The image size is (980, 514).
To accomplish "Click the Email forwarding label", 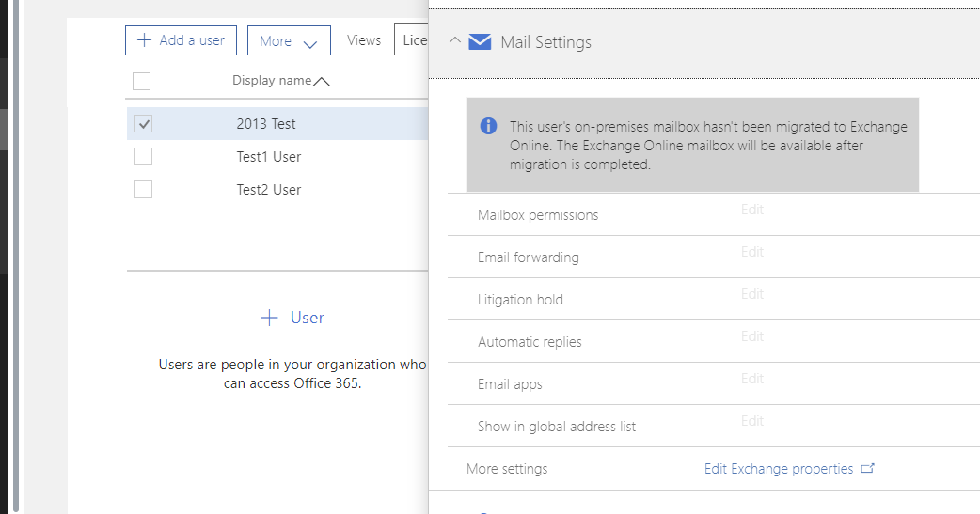I will coord(529,257).
